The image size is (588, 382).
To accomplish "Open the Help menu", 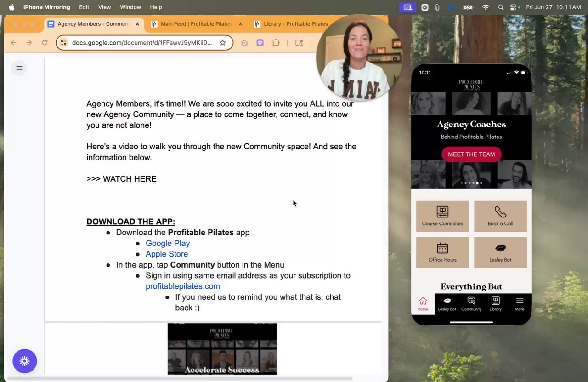I will [156, 7].
